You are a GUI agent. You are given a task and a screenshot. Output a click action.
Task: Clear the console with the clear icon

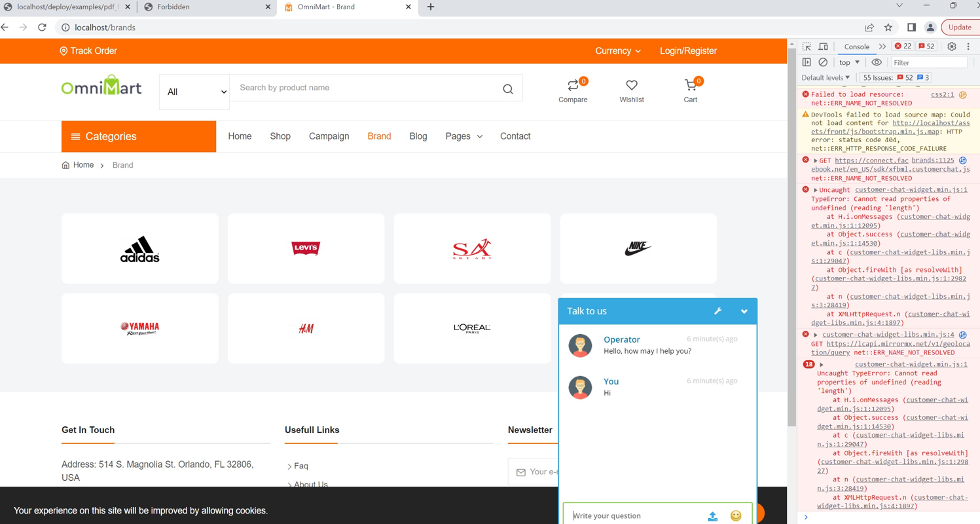pos(823,62)
